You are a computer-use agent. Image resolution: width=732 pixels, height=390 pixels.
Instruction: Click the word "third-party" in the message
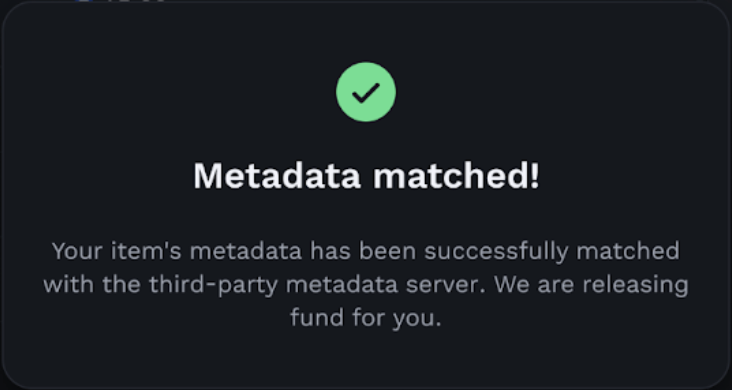(214, 284)
